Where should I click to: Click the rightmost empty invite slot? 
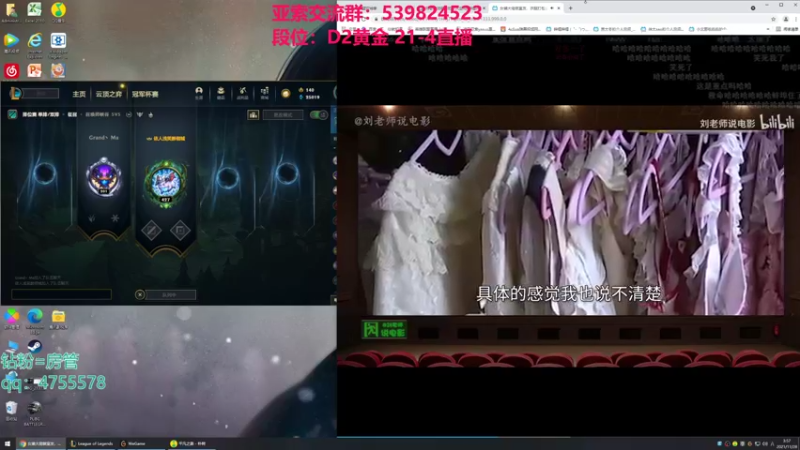287,173
